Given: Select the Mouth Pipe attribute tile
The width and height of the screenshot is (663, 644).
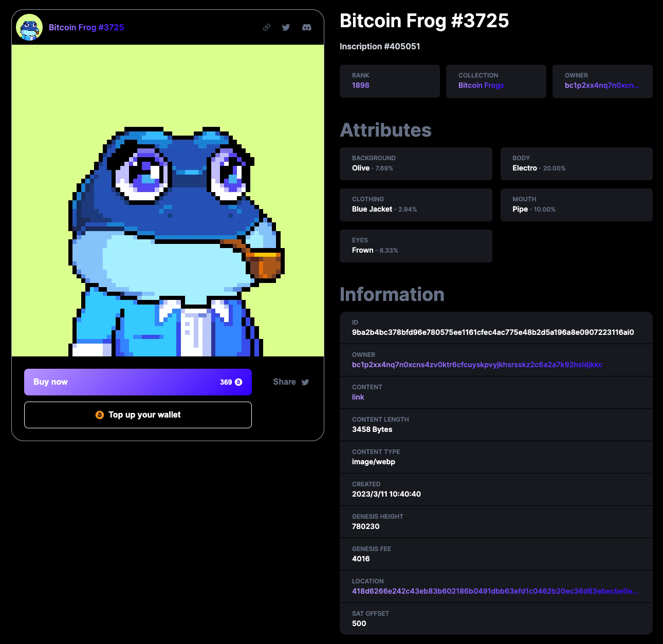Looking at the screenshot, I should point(577,205).
